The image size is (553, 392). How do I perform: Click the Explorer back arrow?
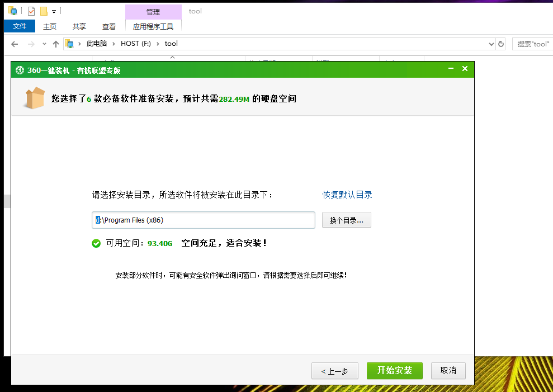[15, 44]
